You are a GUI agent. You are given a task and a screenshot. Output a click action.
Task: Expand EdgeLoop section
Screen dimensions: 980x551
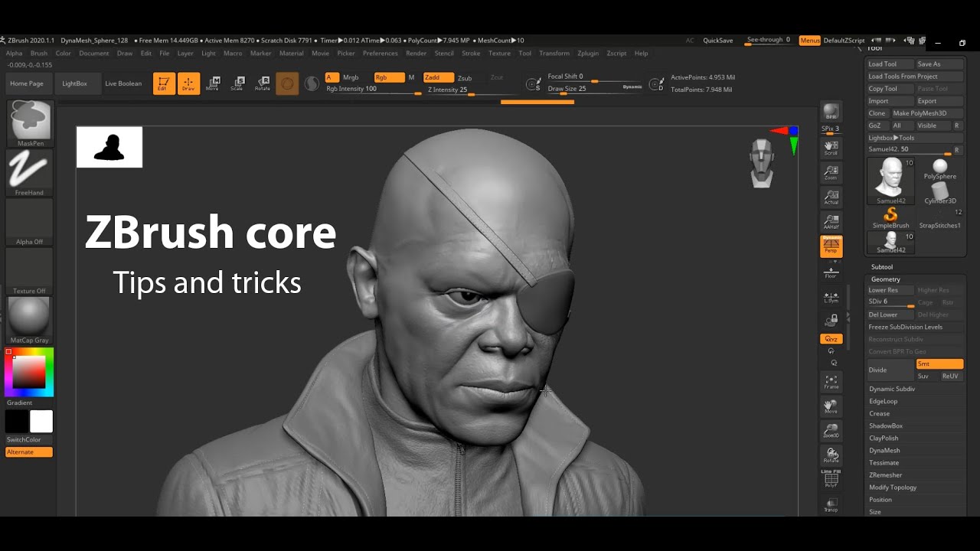[883, 401]
